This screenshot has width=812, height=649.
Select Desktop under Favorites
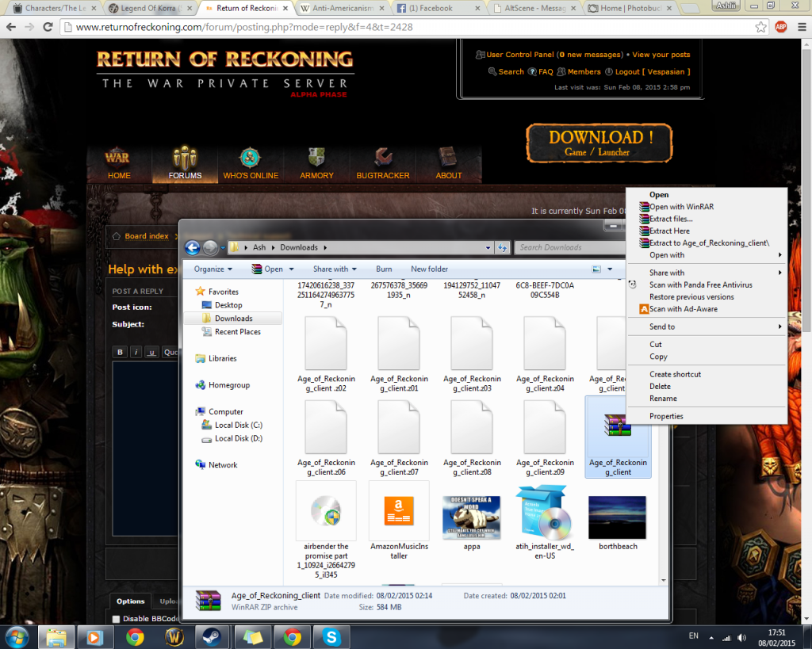point(228,305)
